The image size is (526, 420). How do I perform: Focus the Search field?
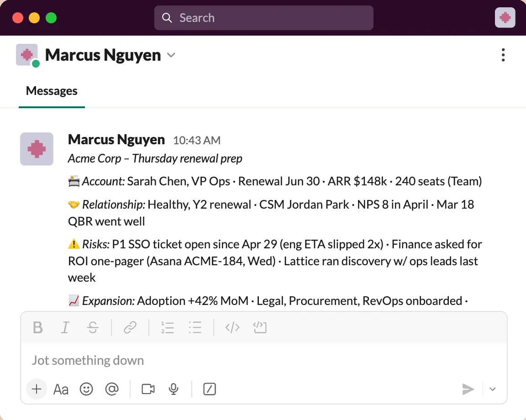pyautogui.click(x=263, y=18)
